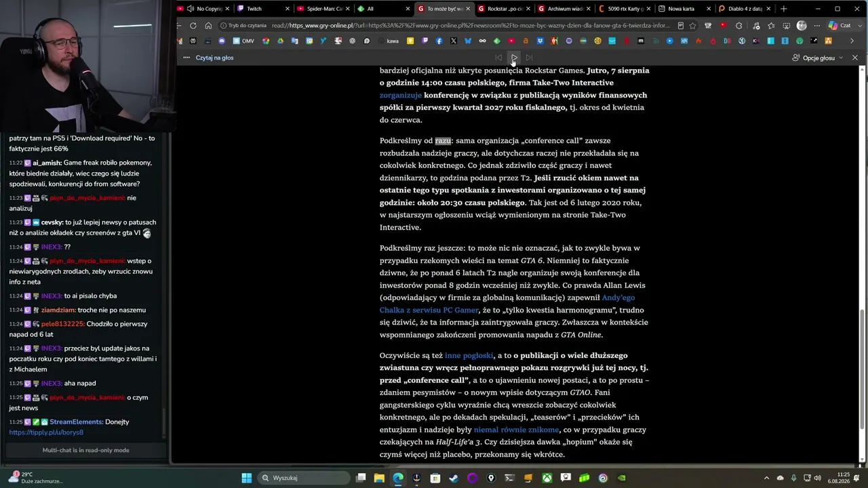
Task: Switch to the All tab
Action: pyautogui.click(x=384, y=9)
